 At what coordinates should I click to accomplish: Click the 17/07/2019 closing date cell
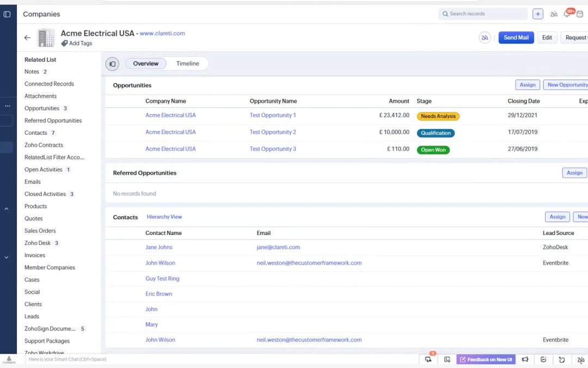point(522,132)
